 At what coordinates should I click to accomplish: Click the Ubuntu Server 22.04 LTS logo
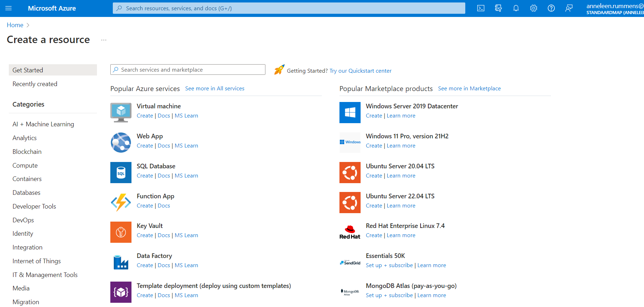coord(350,203)
